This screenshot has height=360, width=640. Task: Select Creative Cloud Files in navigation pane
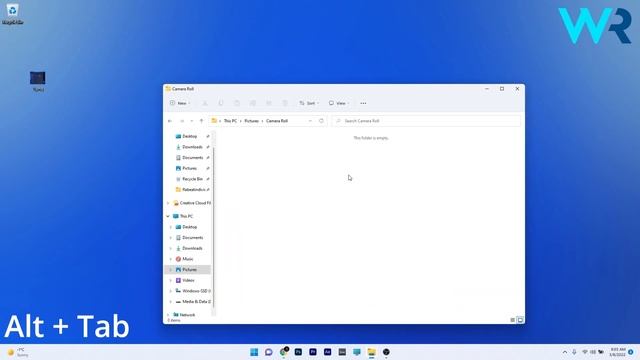(192, 203)
